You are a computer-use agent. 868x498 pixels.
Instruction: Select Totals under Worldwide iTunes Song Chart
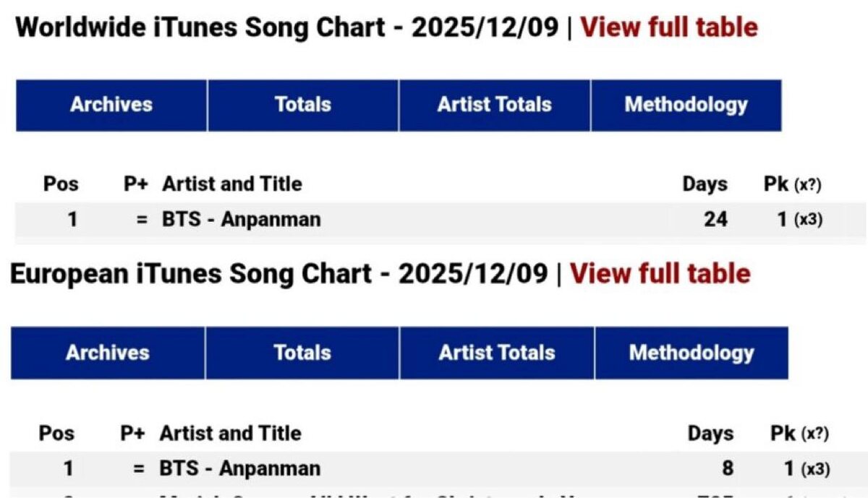(302, 105)
